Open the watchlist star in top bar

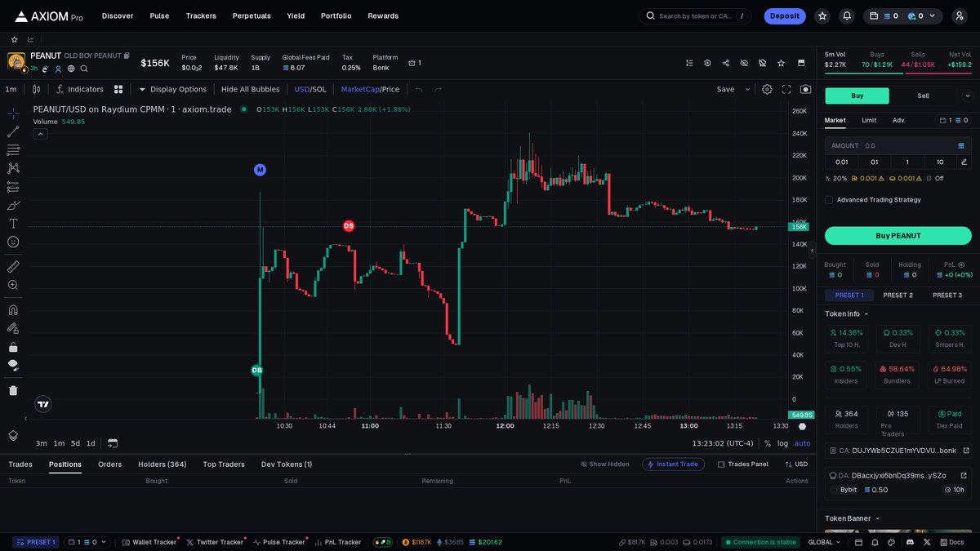[822, 16]
